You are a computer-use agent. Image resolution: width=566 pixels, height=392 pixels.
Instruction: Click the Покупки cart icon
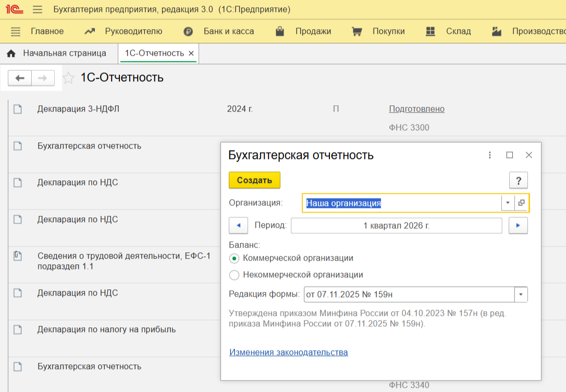click(x=356, y=31)
